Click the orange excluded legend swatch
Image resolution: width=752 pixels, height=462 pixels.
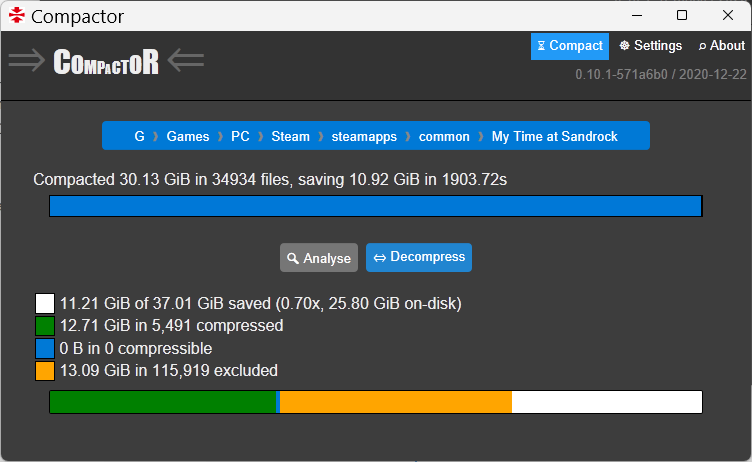click(x=45, y=371)
